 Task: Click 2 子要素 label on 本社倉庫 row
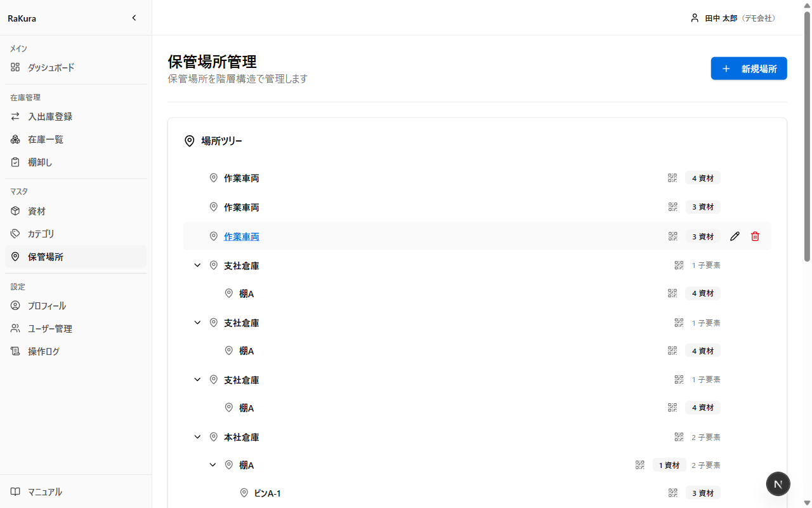point(706,437)
